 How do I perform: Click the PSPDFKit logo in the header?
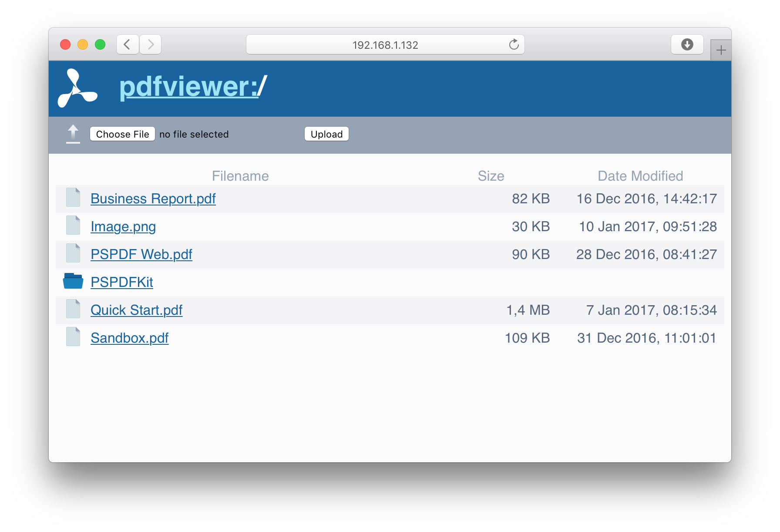pos(77,88)
